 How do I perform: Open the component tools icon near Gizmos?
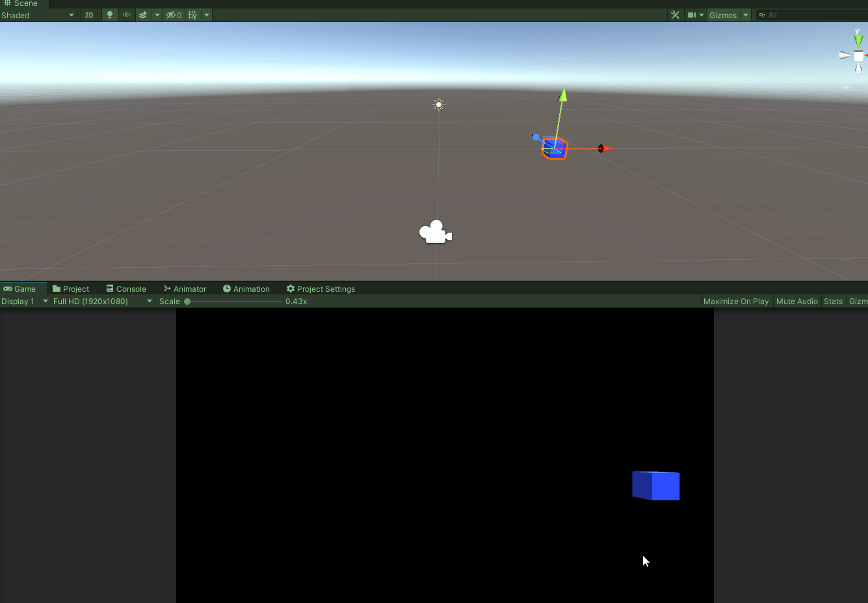coord(675,14)
